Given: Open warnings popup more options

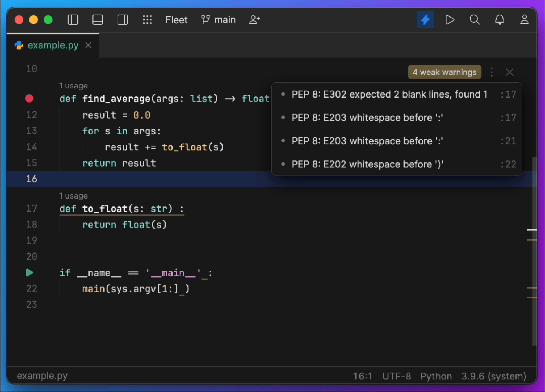Looking at the screenshot, I should coord(492,72).
